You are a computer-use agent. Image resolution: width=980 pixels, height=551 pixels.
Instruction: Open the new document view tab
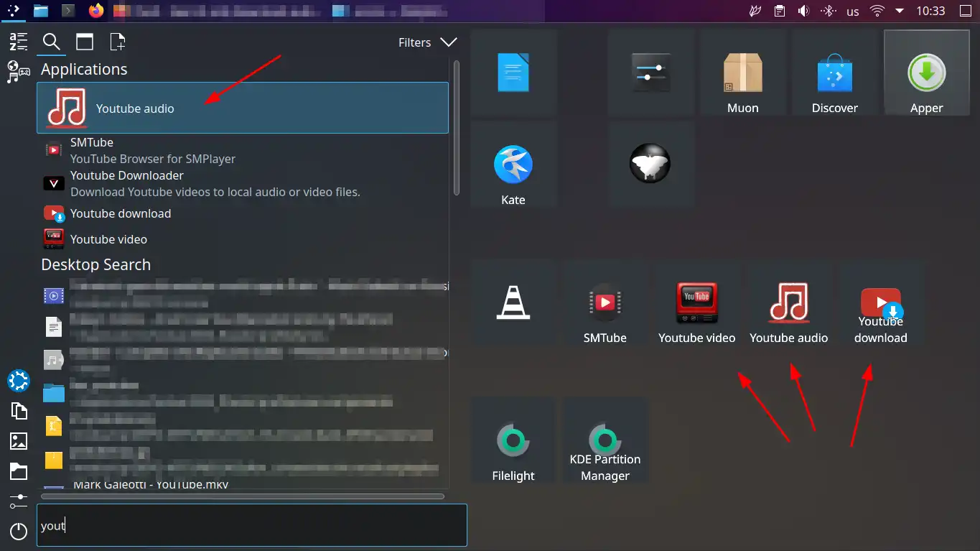pyautogui.click(x=117, y=42)
